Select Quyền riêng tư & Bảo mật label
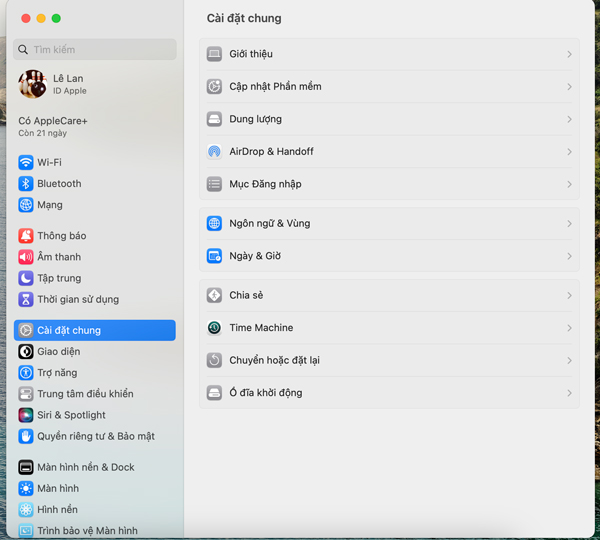 click(96, 436)
